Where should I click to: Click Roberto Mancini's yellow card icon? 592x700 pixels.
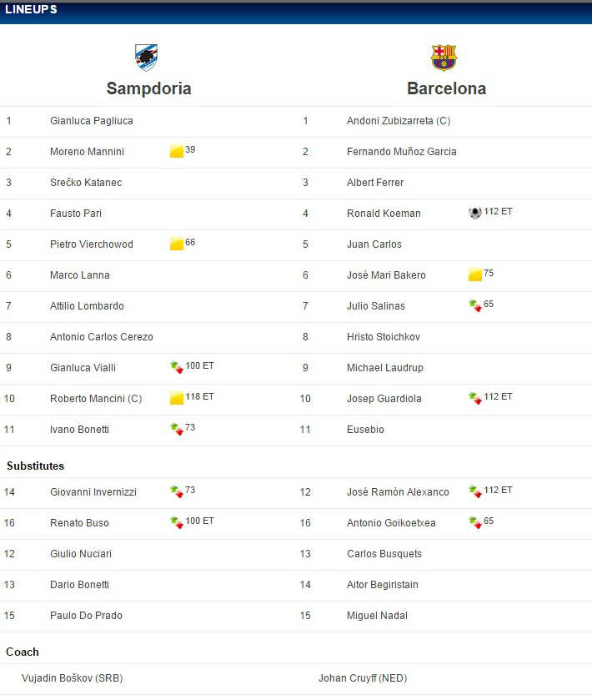point(177,398)
